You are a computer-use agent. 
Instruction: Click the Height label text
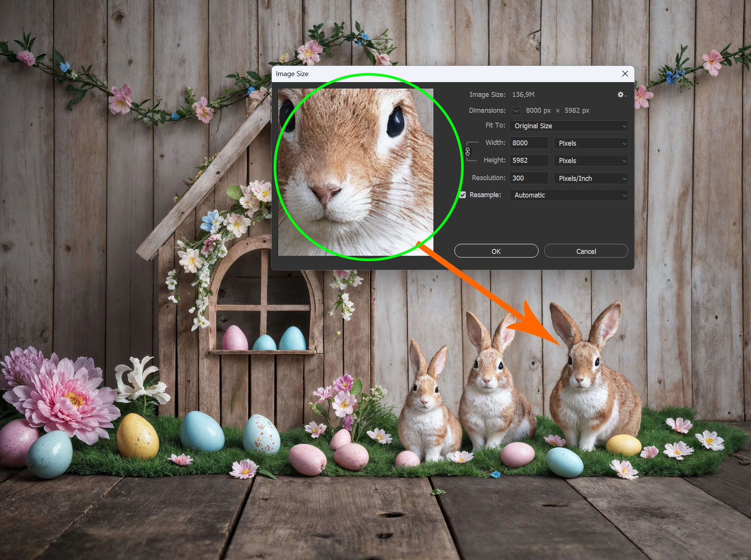[494, 160]
